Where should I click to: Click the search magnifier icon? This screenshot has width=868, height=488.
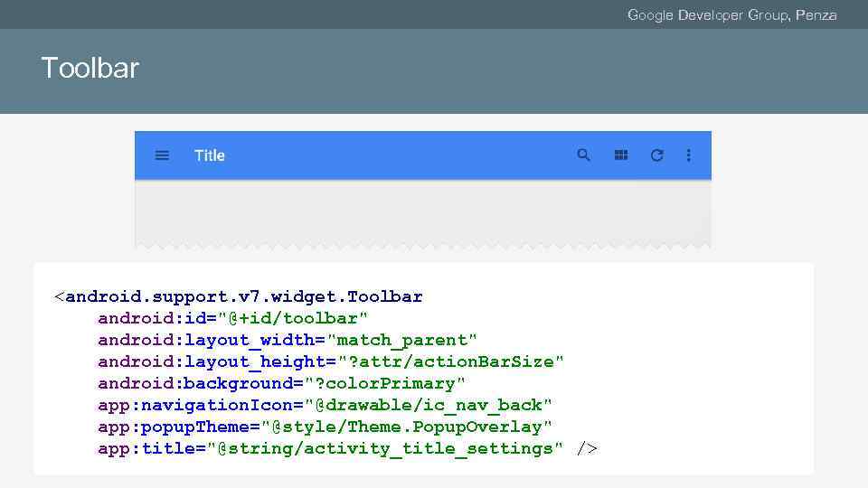(x=584, y=155)
